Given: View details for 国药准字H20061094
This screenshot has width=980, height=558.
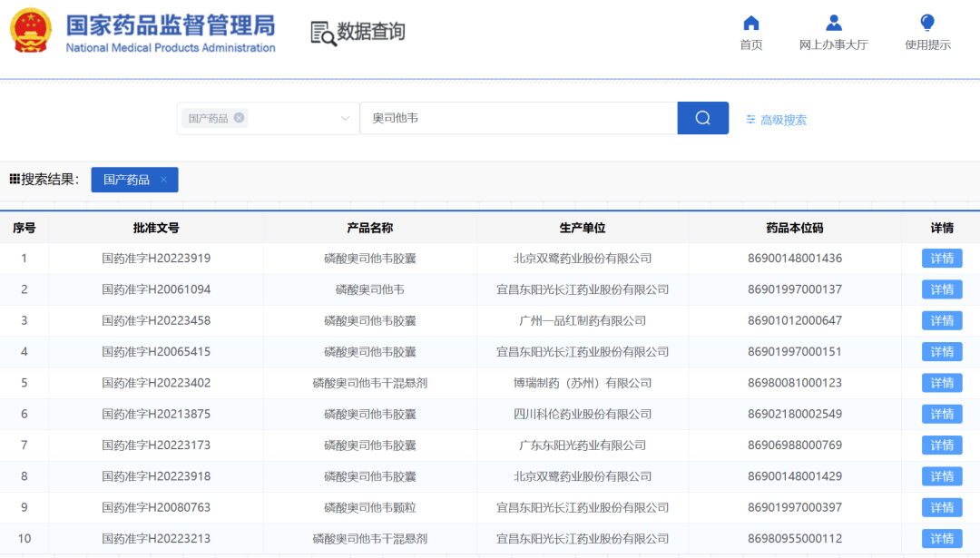Looking at the screenshot, I should [x=942, y=289].
